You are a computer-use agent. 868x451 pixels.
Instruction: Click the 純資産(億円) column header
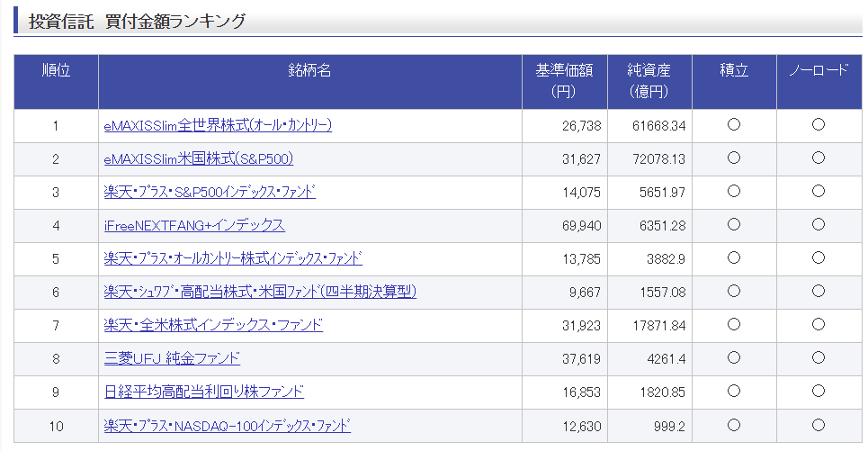[x=649, y=81]
